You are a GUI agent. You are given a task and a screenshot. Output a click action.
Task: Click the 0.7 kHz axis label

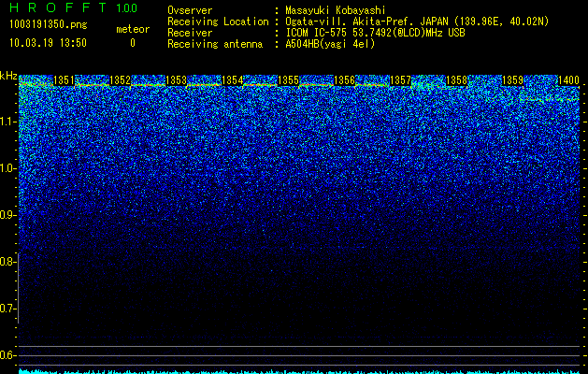(x=8, y=309)
